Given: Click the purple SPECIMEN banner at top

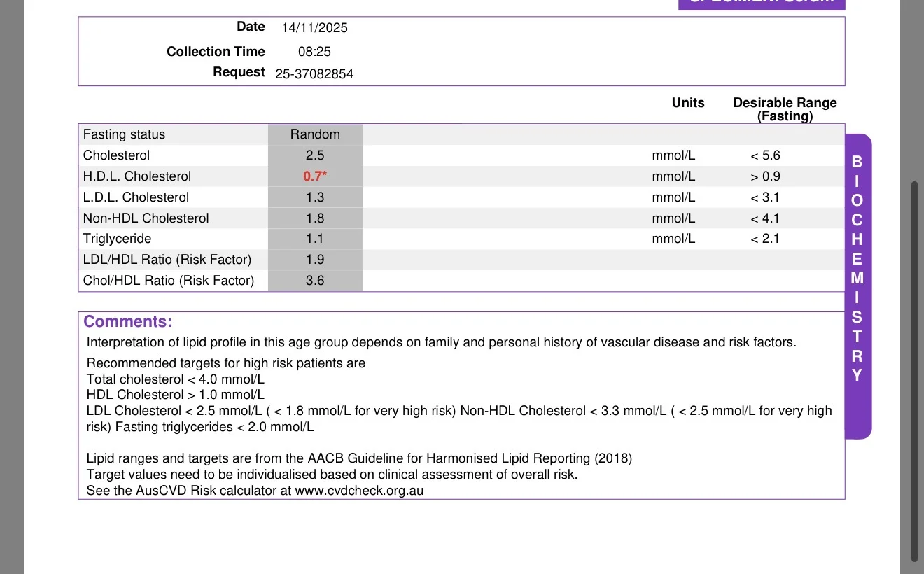Looking at the screenshot, I should 762,4.
